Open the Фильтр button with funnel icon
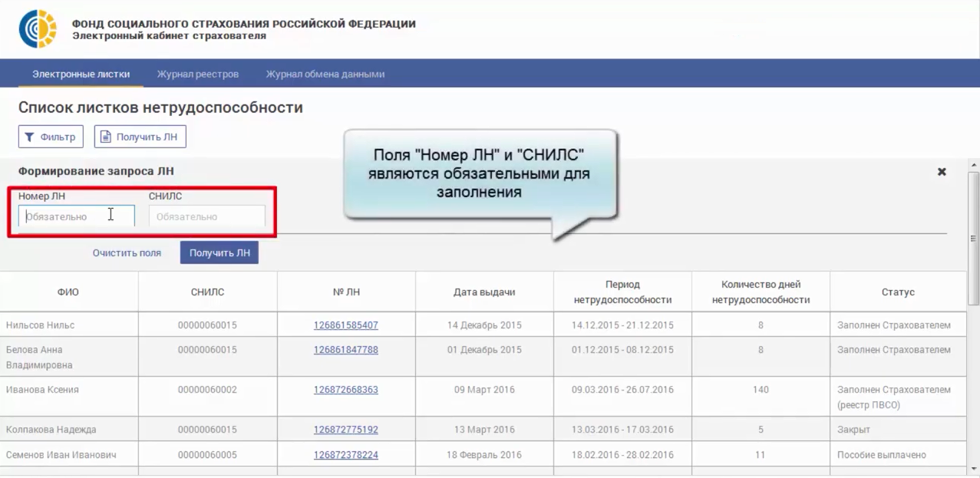Image resolution: width=980 pixels, height=478 pixels. pos(51,137)
